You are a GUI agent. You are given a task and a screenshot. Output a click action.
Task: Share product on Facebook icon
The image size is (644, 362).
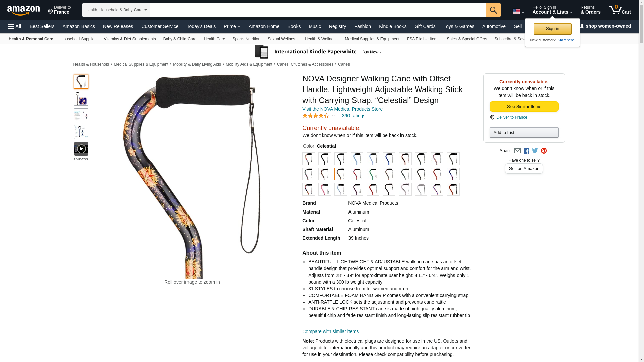[526, 151]
